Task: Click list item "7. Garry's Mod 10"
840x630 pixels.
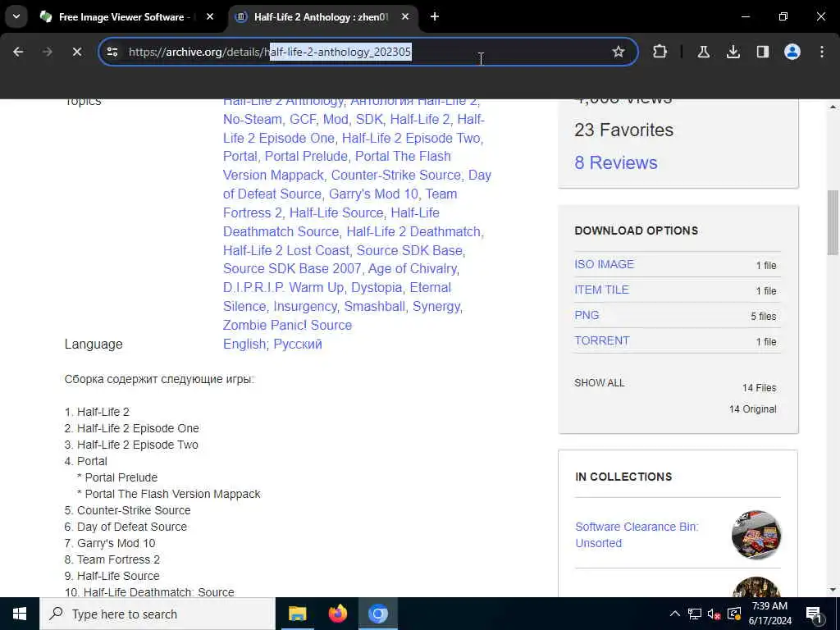Action: pyautogui.click(x=110, y=543)
